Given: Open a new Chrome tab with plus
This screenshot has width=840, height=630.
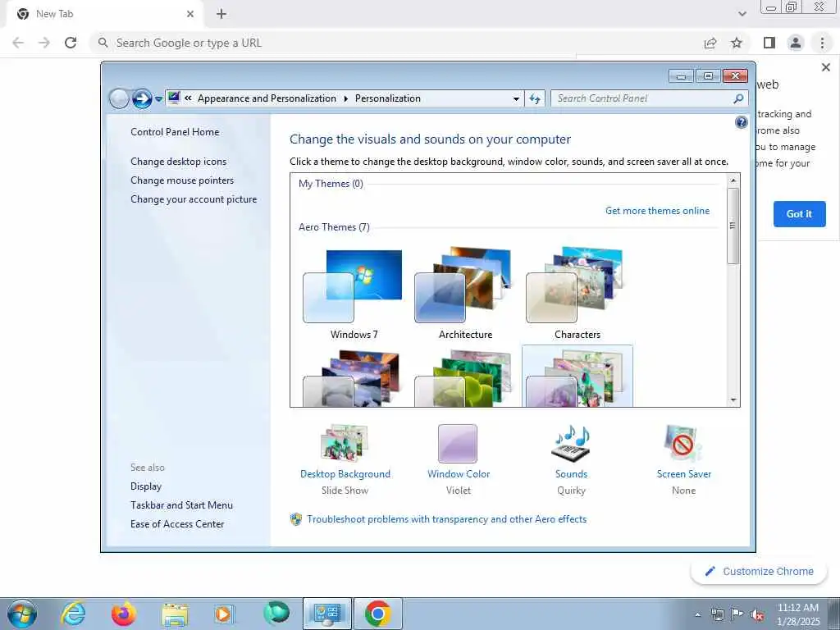Looking at the screenshot, I should pyautogui.click(x=221, y=14).
